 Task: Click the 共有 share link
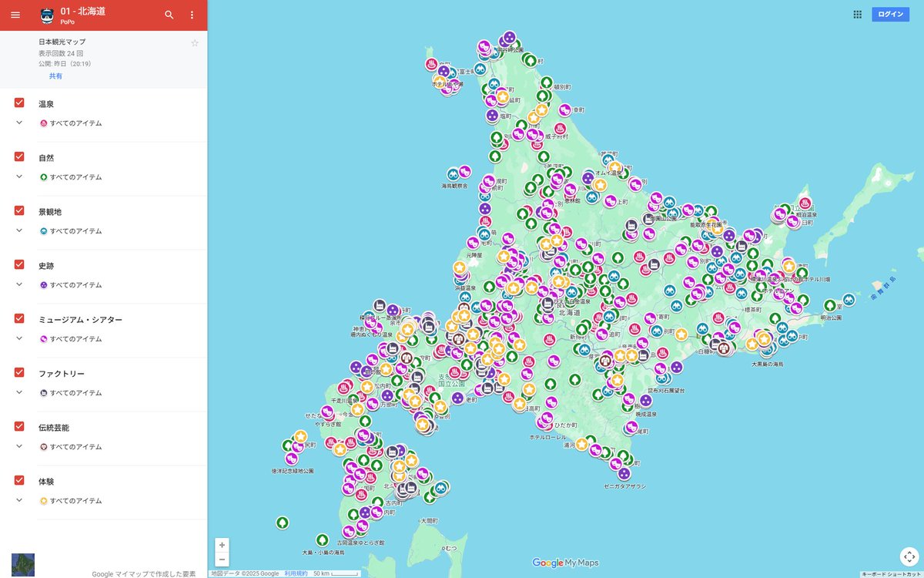coord(56,76)
